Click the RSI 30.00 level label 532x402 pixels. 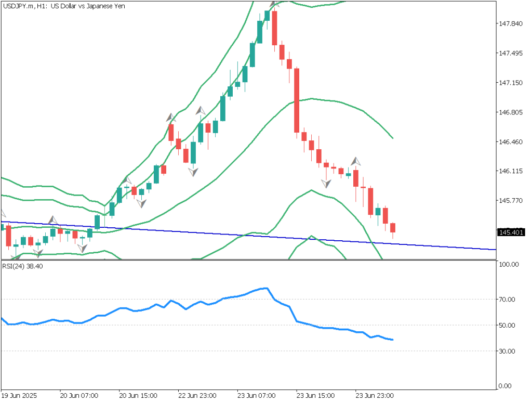coord(507,352)
